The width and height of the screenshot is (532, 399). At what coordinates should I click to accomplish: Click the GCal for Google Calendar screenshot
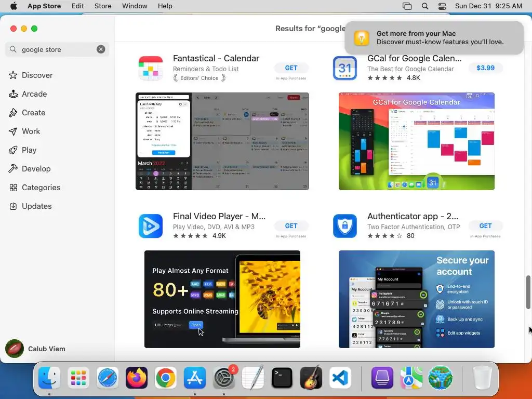click(x=416, y=141)
